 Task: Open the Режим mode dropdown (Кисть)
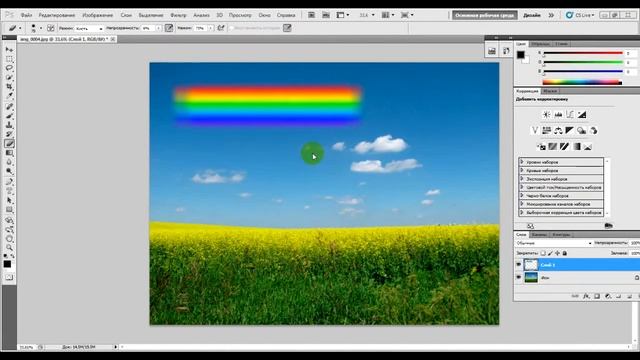tap(89, 28)
